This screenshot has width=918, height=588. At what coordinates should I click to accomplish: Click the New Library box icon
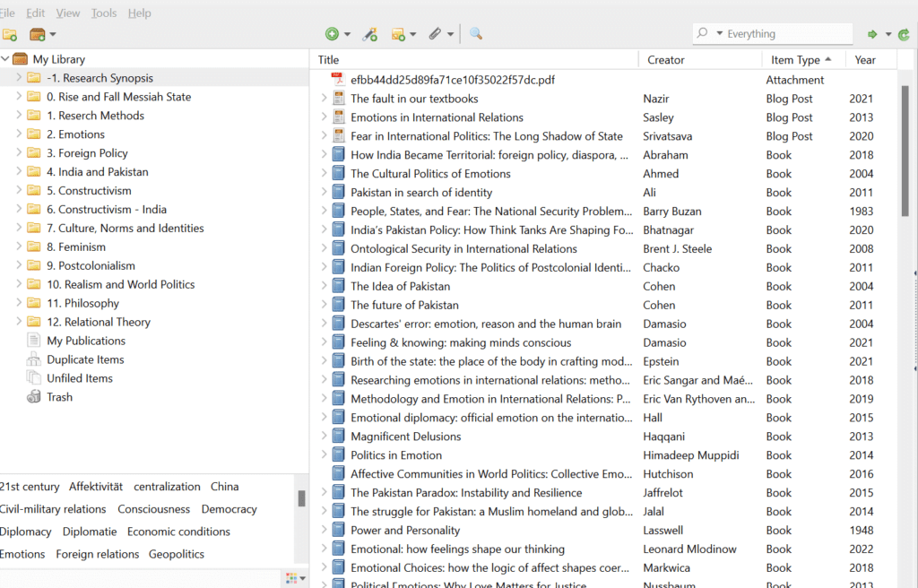[37, 35]
